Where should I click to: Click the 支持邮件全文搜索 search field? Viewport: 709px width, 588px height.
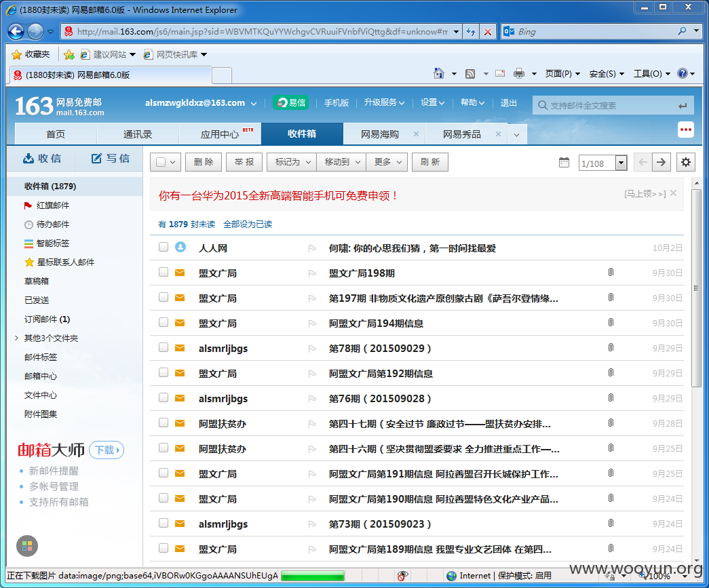(x=612, y=105)
